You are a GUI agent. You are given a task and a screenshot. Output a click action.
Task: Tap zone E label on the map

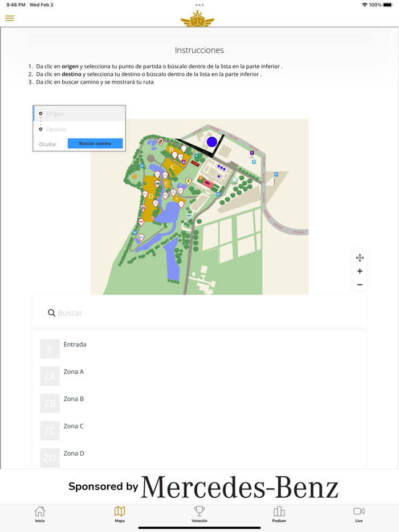point(166,183)
